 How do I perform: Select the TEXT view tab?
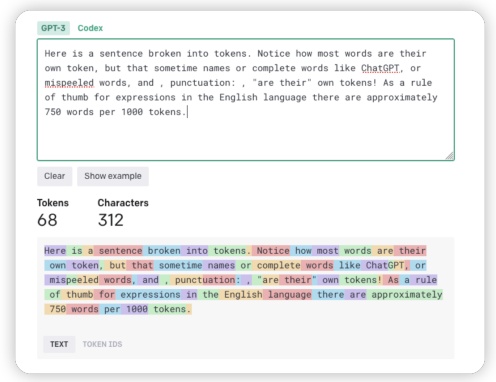[x=59, y=344]
